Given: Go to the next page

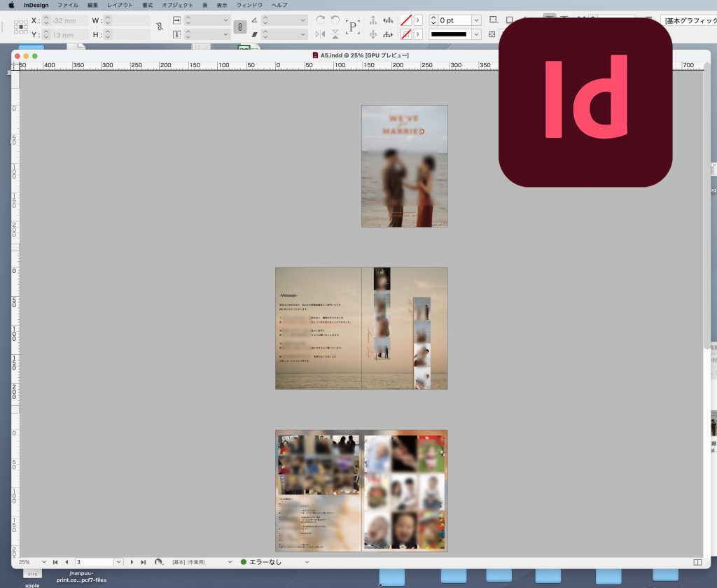Looking at the screenshot, I should 132,562.
